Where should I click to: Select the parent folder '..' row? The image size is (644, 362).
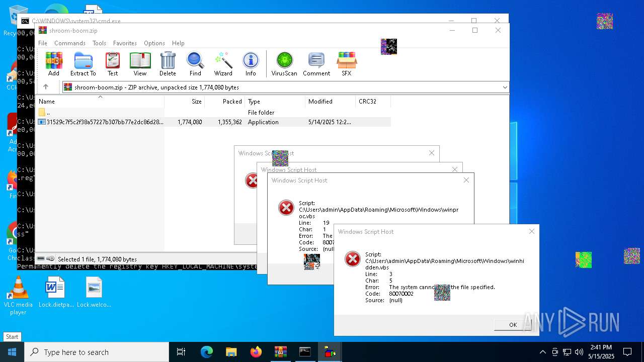coord(213,113)
